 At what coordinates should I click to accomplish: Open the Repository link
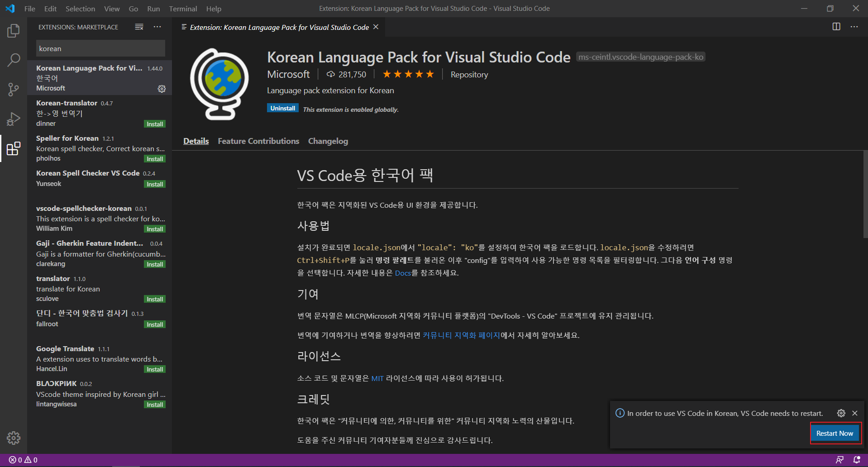tap(469, 75)
